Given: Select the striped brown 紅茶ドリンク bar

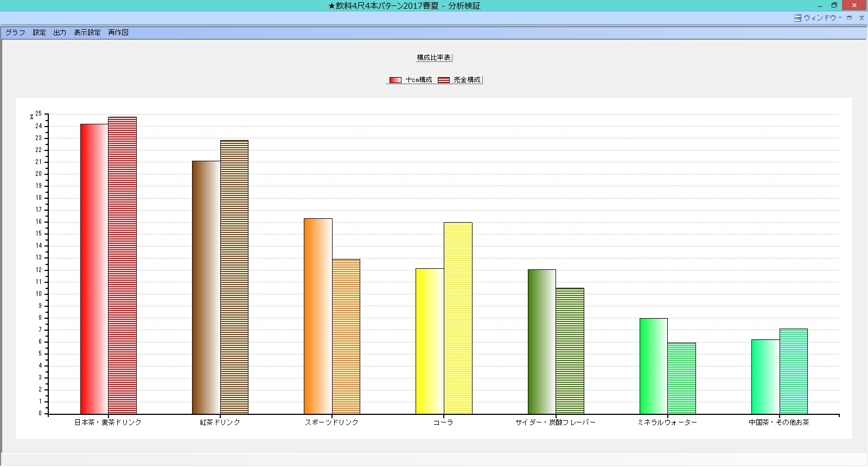Looking at the screenshot, I should [x=234, y=277].
